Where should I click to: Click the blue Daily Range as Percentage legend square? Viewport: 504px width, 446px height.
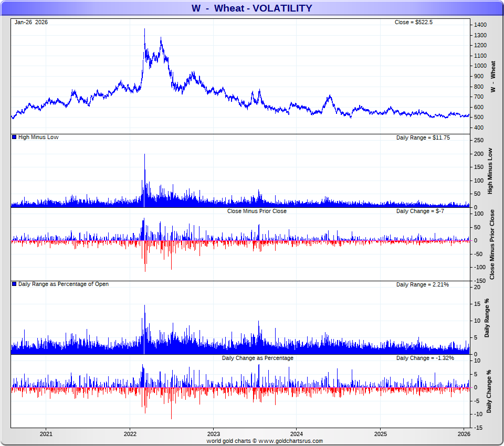click(14, 284)
